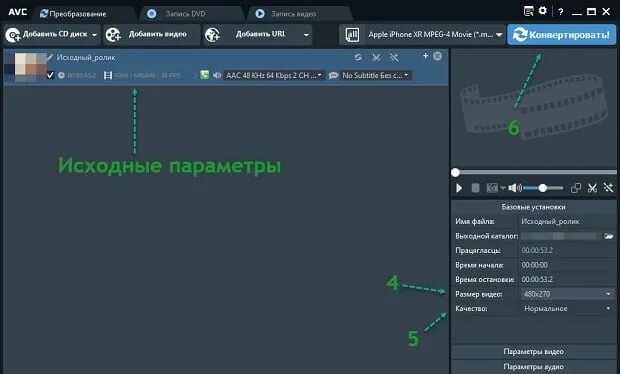620x374 pixels.
Task: Click the refresh icon on the file row
Action: pos(358,57)
